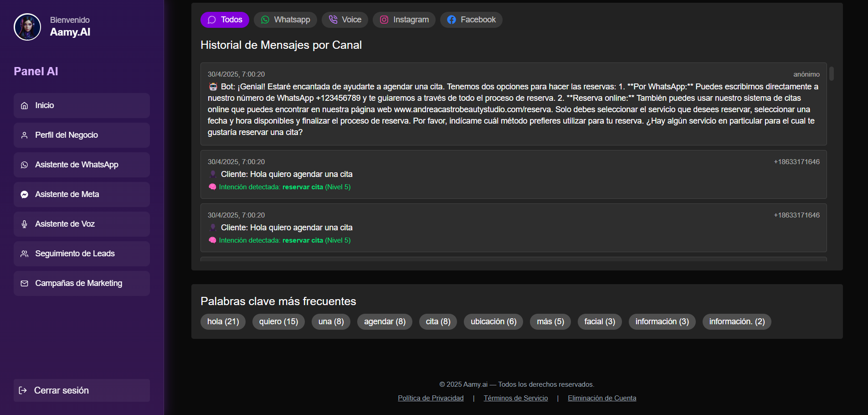This screenshot has width=868, height=415.
Task: Click the message history scrollbar
Action: [x=832, y=75]
